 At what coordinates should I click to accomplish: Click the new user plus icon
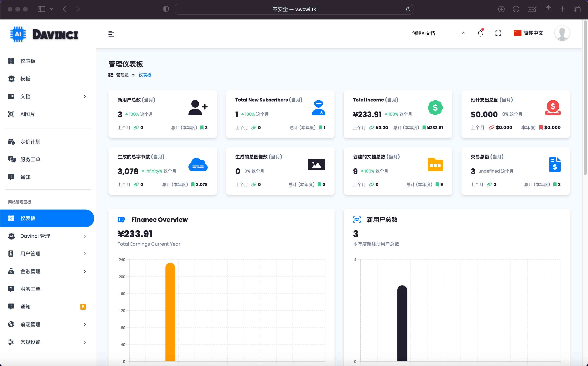coord(198,108)
